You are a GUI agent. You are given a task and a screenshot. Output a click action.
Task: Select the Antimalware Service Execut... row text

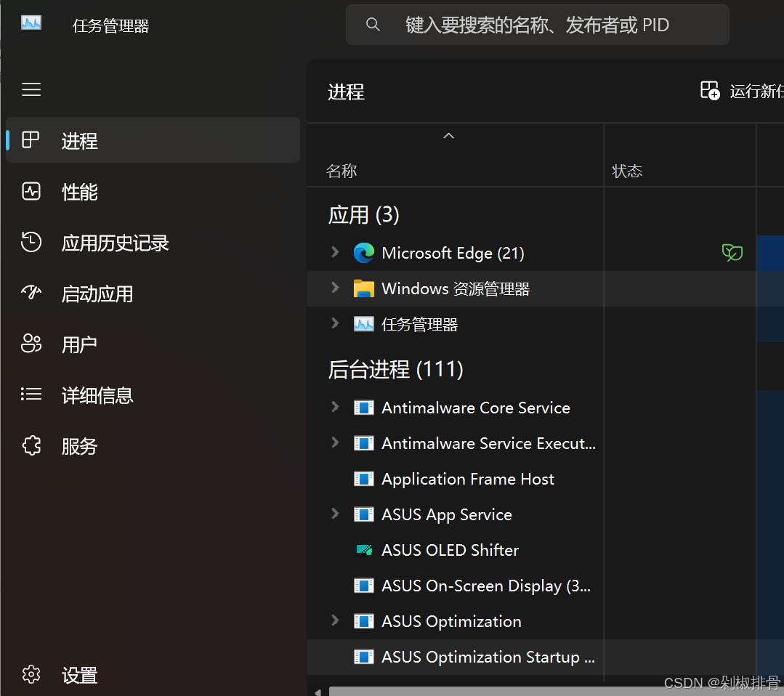488,443
